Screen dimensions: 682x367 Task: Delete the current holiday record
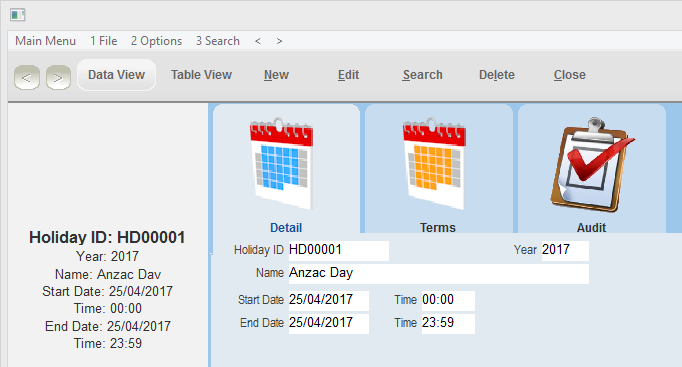click(x=497, y=75)
